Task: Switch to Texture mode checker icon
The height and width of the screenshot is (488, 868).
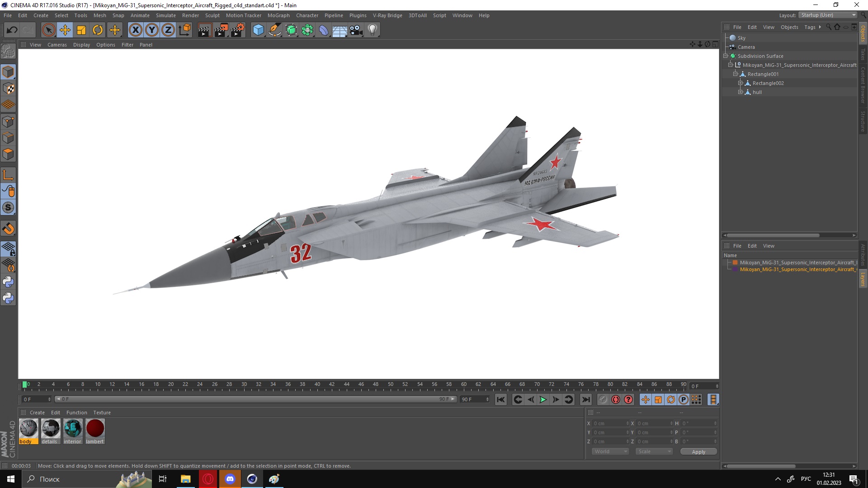Action: click(8, 89)
